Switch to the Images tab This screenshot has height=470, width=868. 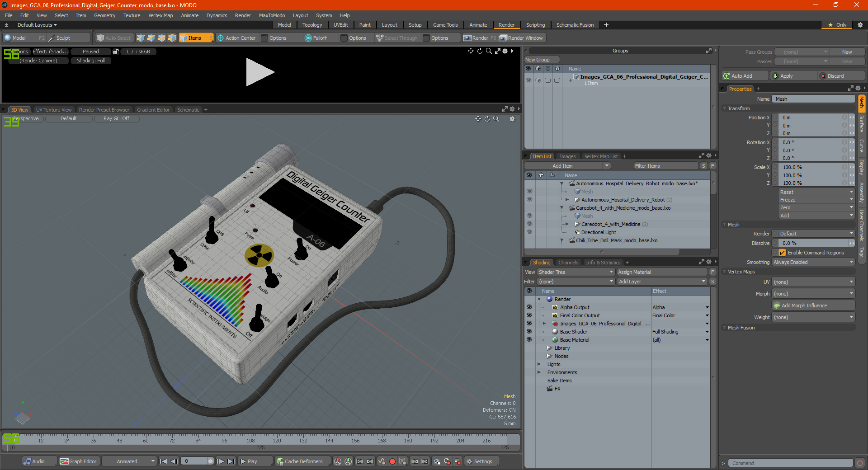[x=567, y=156]
